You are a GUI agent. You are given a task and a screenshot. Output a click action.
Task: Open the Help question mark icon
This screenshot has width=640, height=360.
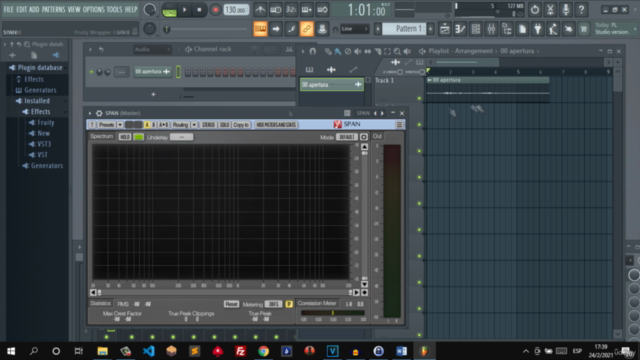coord(581,9)
